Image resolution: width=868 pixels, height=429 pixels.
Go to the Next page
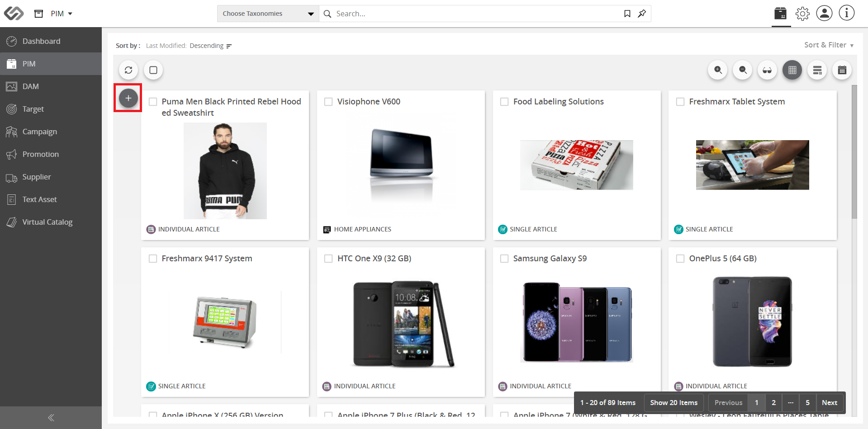[830, 402]
